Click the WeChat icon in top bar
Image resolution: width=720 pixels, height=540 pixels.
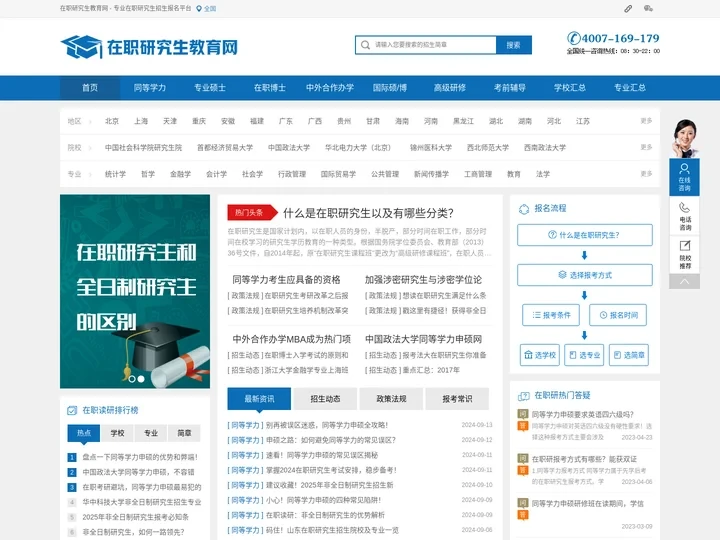click(648, 8)
